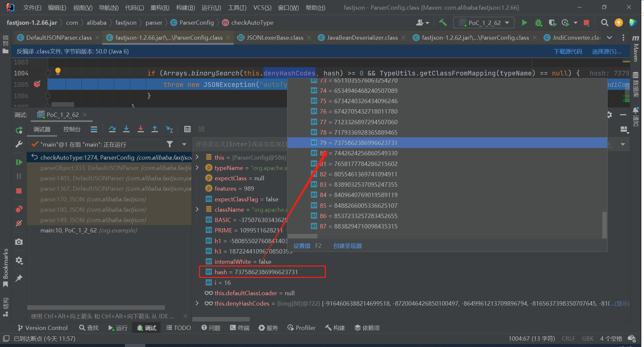Expand the thread selector dropdown arrow
644x347 pixels.
tap(184, 144)
